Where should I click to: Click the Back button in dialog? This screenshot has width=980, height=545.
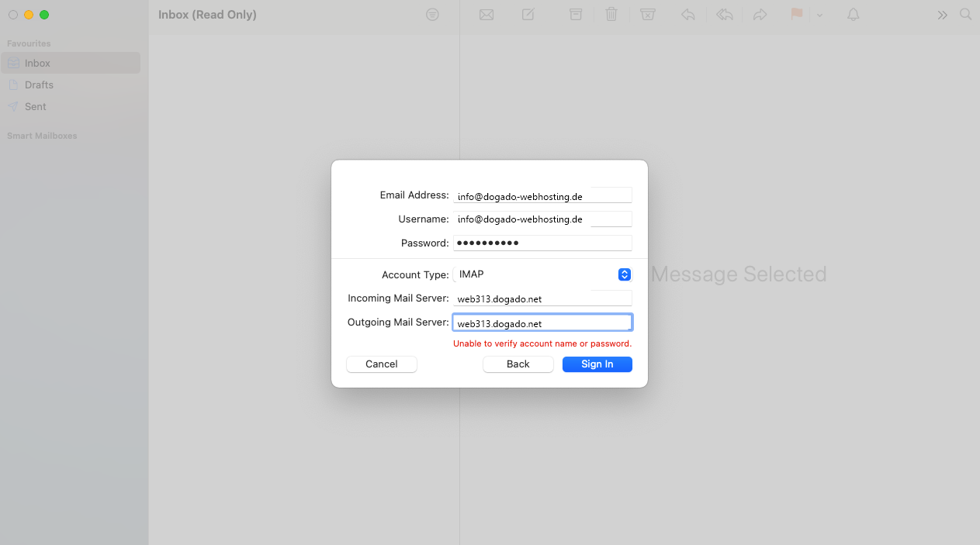(518, 364)
